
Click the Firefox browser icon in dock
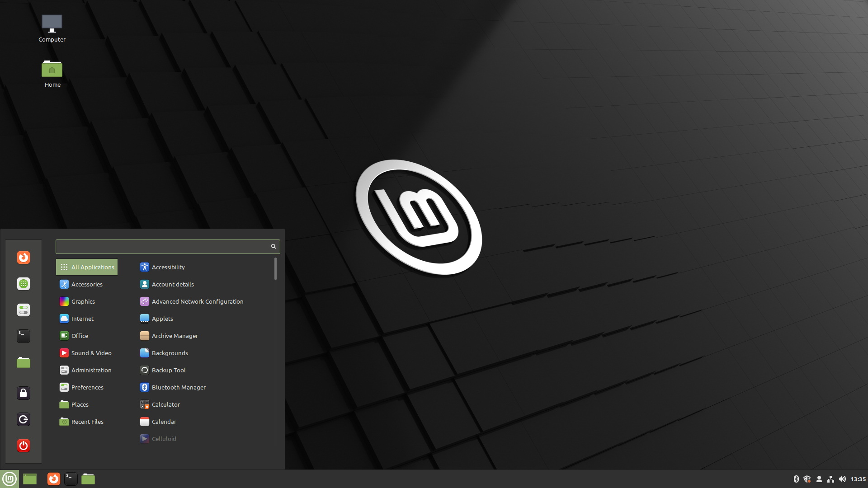(x=52, y=479)
